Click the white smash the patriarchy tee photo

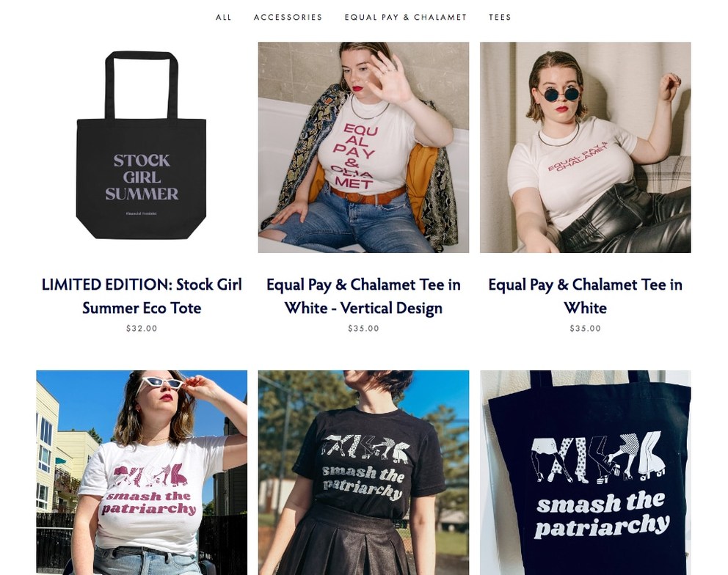click(142, 472)
